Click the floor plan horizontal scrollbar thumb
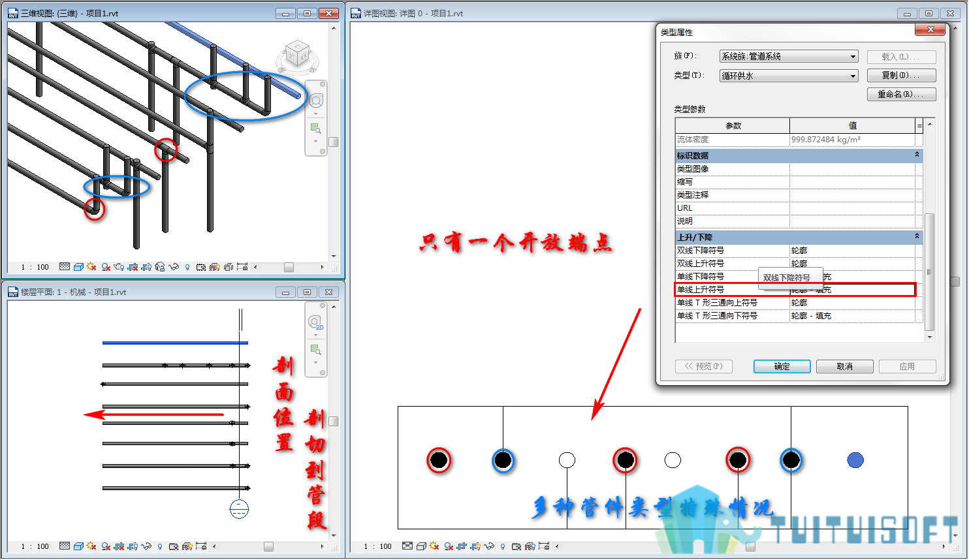Screen dimensions: 969x560 268,546
